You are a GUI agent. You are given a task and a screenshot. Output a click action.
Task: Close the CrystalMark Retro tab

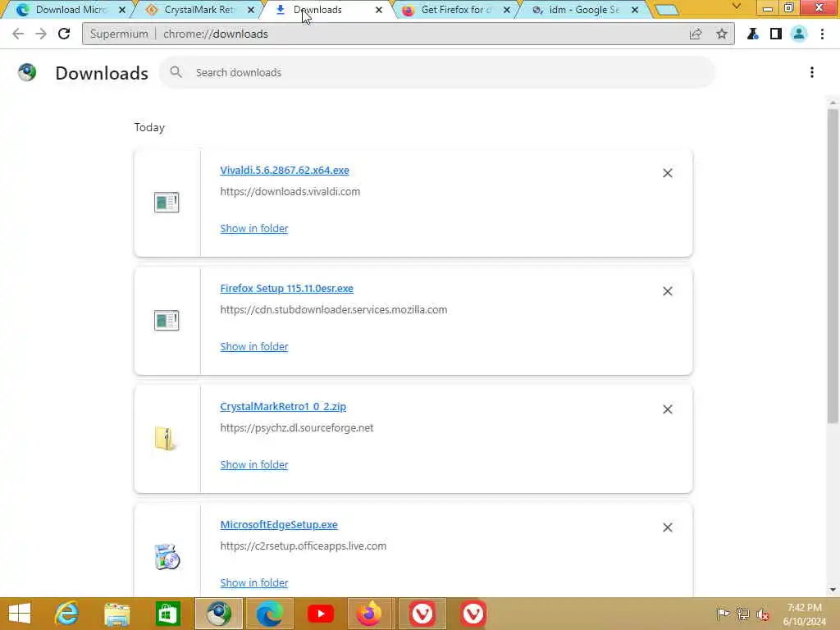(x=251, y=10)
